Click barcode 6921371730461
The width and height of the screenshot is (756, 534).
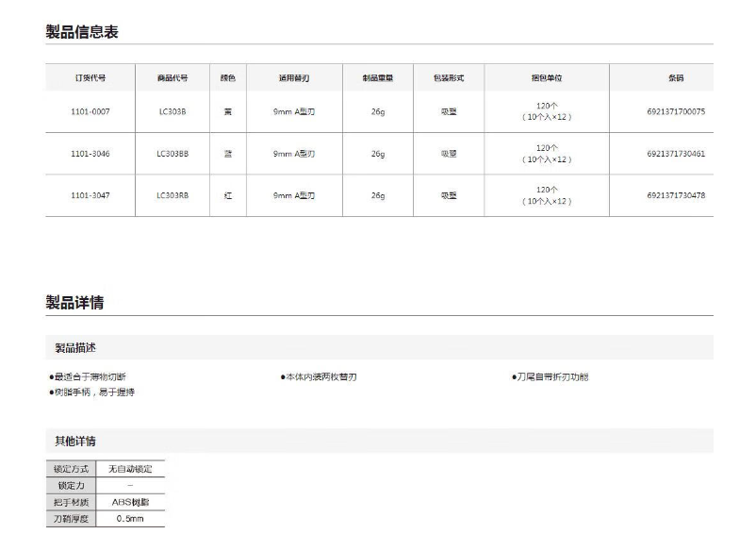coord(676,154)
